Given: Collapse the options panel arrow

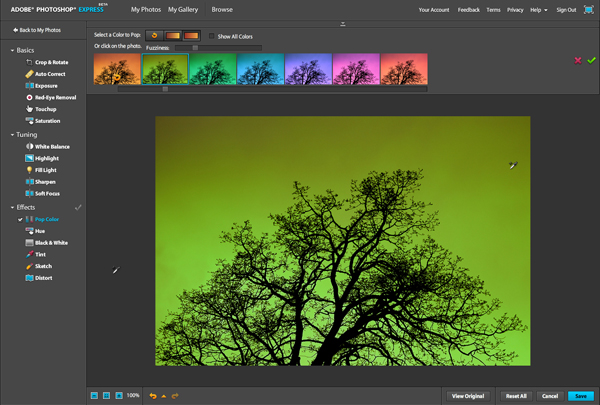Looking at the screenshot, I should [343, 24].
